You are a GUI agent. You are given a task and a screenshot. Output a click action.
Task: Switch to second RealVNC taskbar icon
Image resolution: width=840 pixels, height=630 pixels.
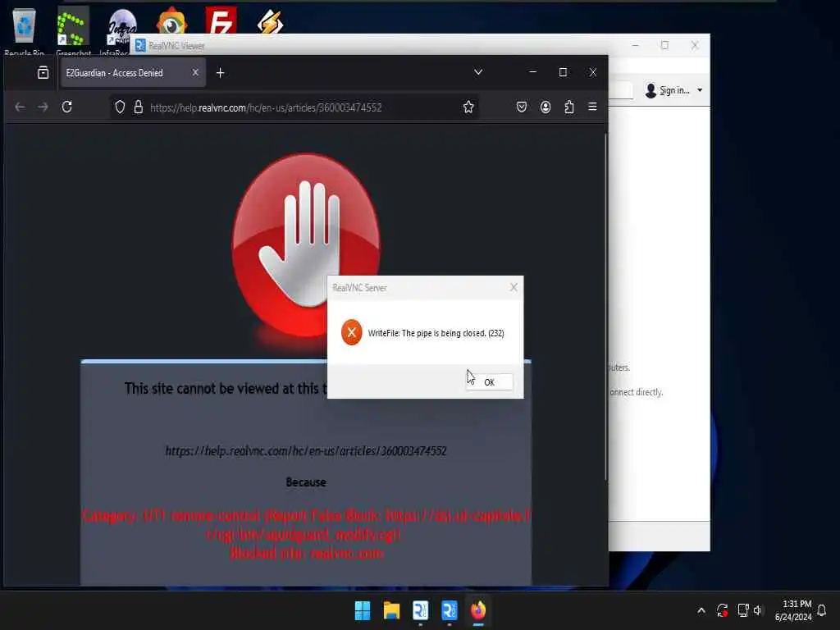tap(450, 610)
